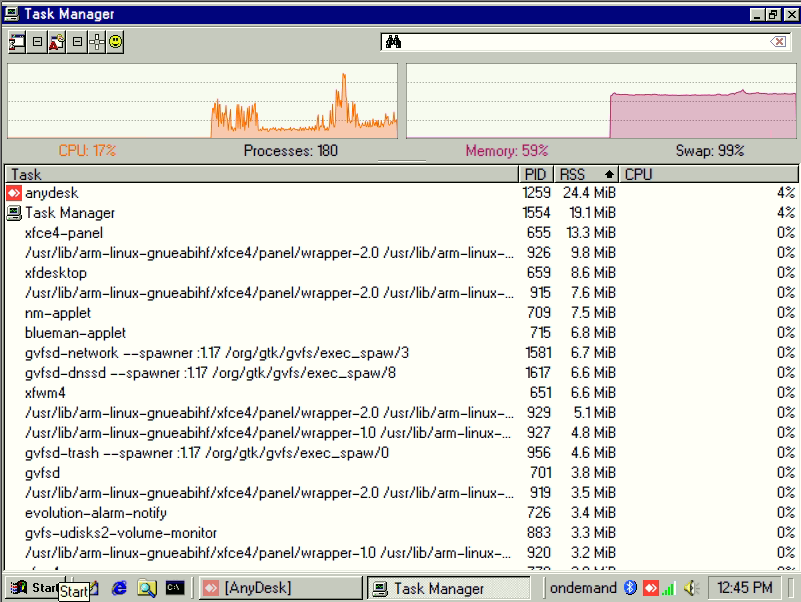801x602 pixels.
Task: Click the Swap: 99% label
Action: pos(710,151)
